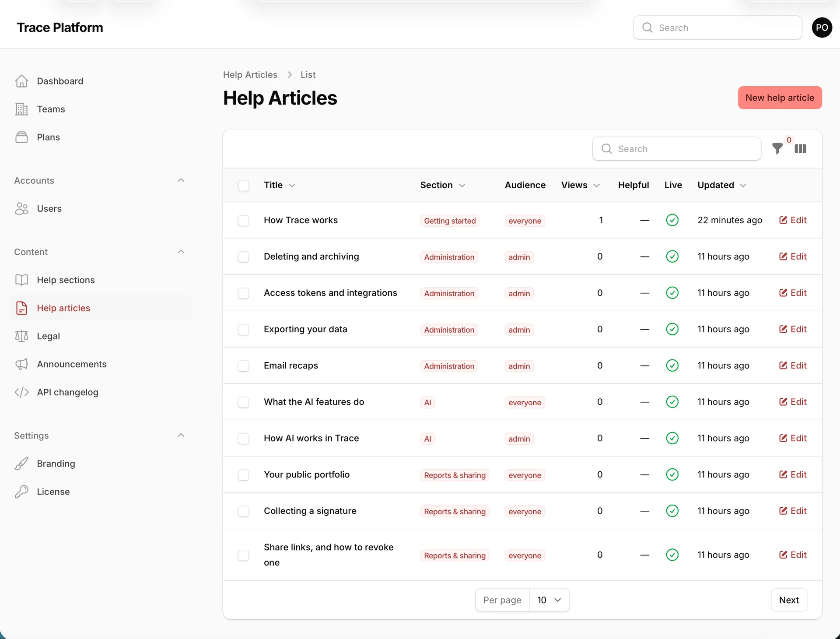Sort by Title column header

[280, 185]
